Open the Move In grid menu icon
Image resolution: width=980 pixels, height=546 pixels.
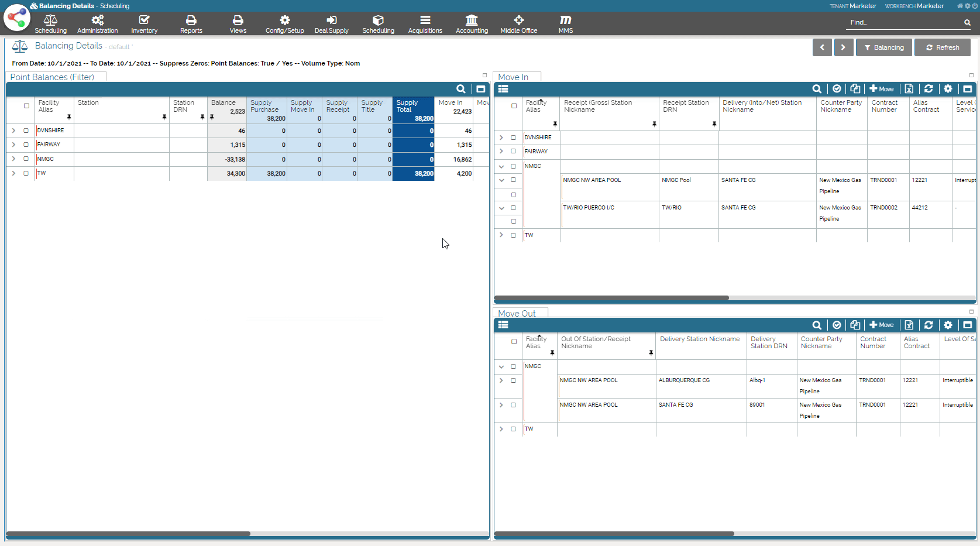pyautogui.click(x=503, y=89)
